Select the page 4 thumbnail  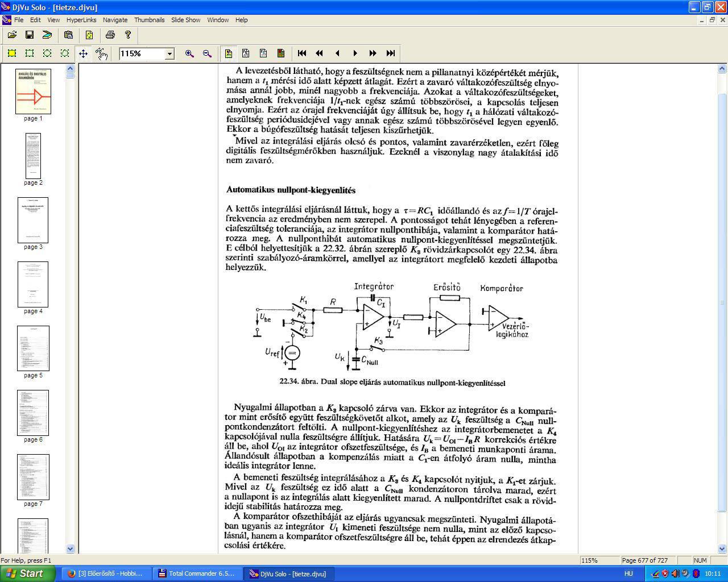pos(33,284)
